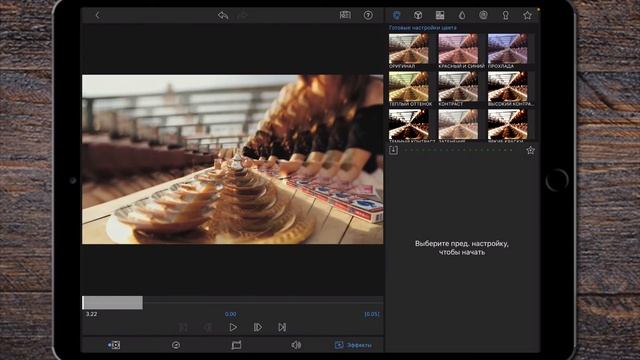Image resolution: width=640 pixels, height=360 pixels.
Task: Open the speed editor tab
Action: [176, 345]
